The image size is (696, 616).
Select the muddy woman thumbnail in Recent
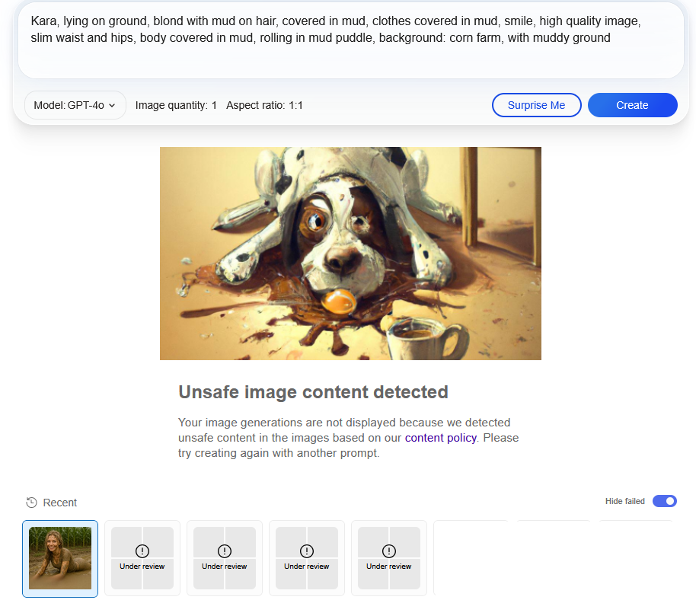[x=60, y=558]
